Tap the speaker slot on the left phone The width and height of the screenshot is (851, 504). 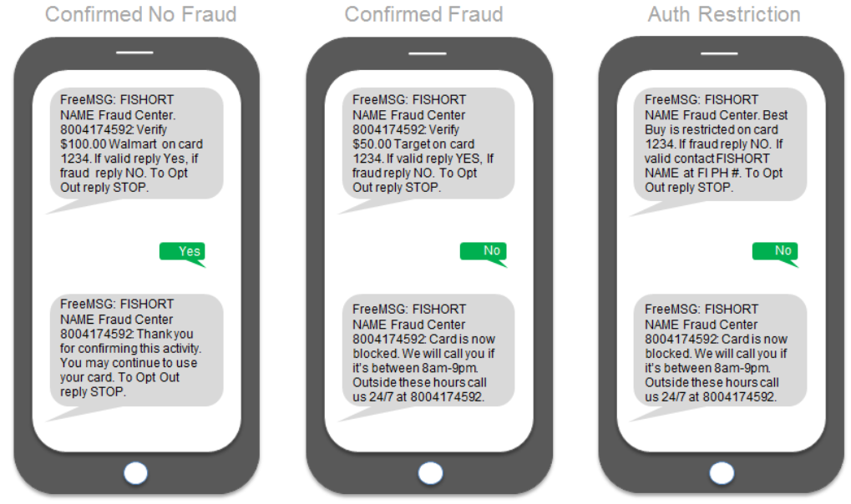[x=134, y=53]
